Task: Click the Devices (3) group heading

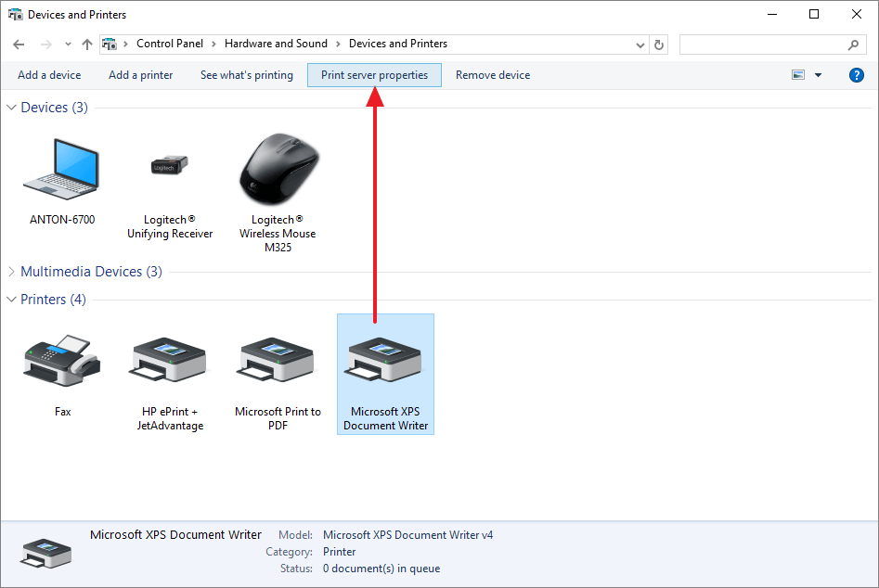Action: click(55, 108)
